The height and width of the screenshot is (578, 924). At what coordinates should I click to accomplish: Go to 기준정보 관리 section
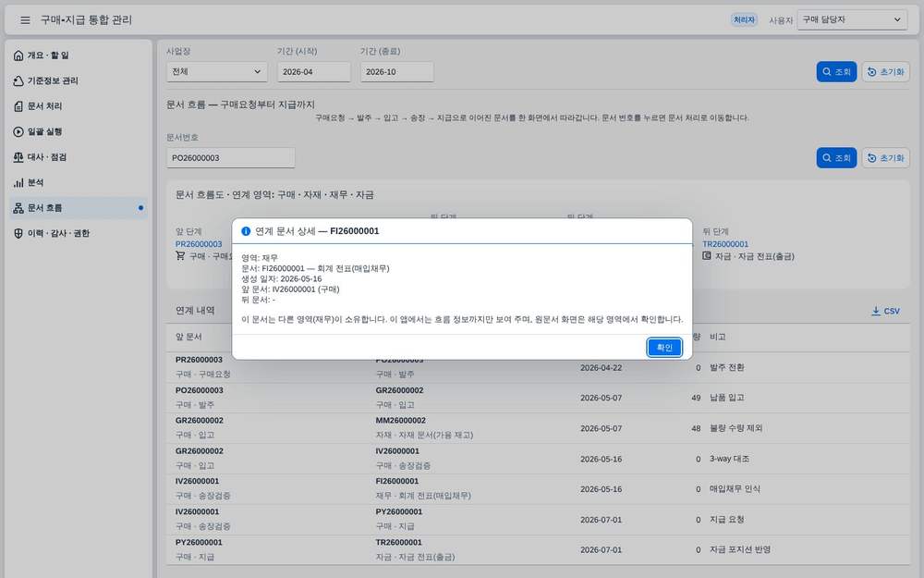click(x=79, y=80)
